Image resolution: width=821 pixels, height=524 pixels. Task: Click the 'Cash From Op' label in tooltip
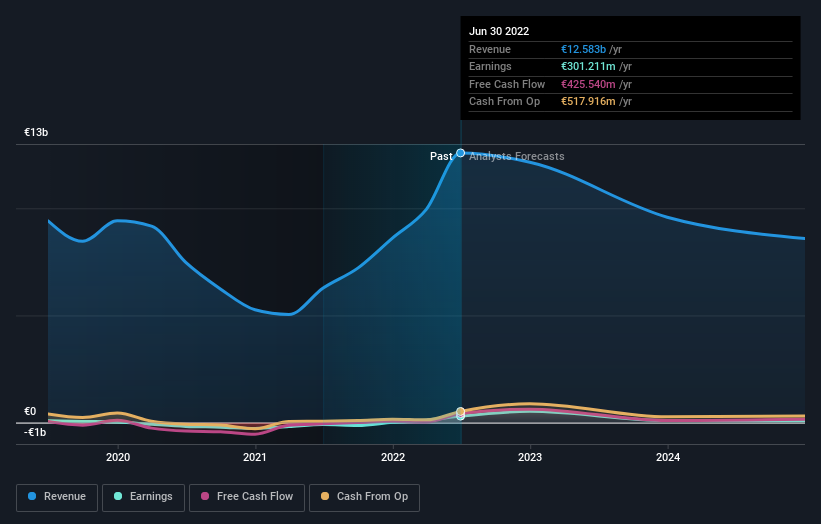(504, 102)
